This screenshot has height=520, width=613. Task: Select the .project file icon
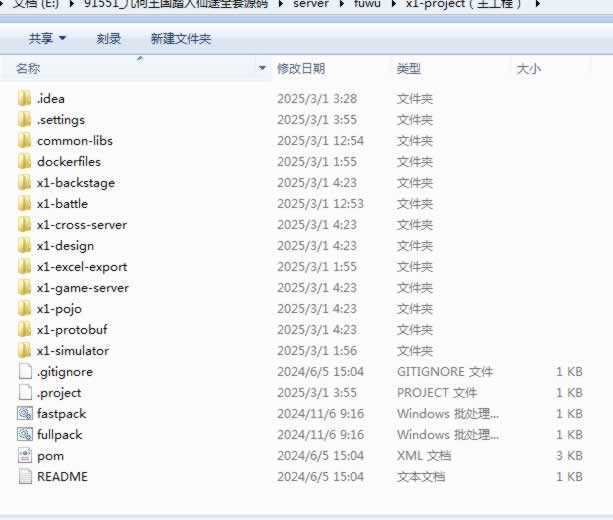(x=25, y=393)
